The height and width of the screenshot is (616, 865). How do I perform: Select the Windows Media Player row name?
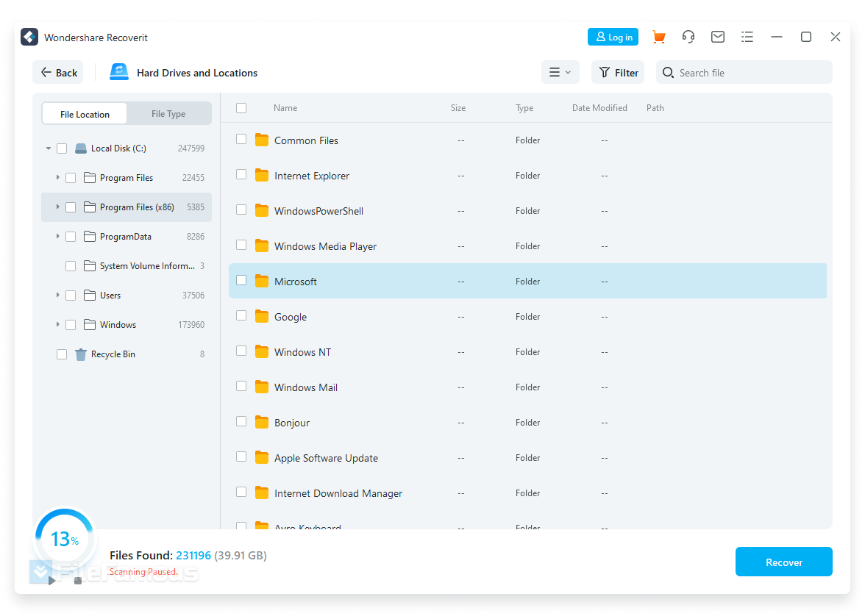click(x=325, y=246)
